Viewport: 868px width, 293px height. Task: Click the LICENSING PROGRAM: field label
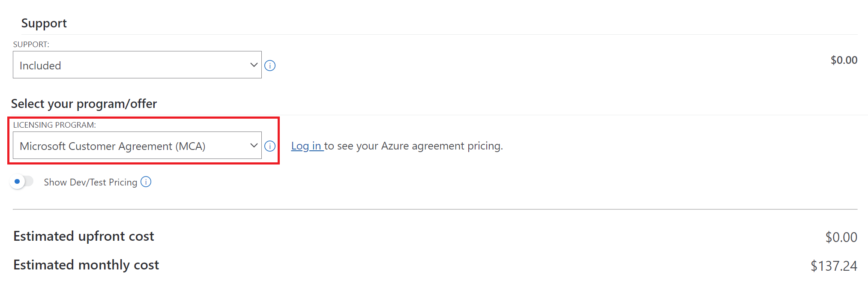54,125
